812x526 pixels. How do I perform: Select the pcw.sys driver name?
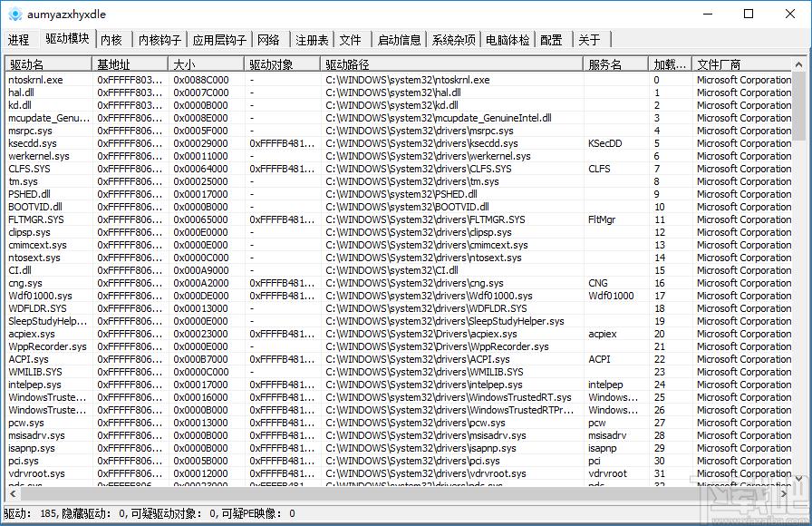click(26, 423)
